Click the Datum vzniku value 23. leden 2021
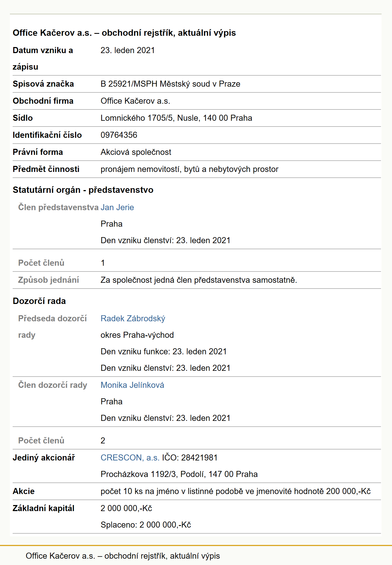The width and height of the screenshot is (392, 565). [x=128, y=50]
